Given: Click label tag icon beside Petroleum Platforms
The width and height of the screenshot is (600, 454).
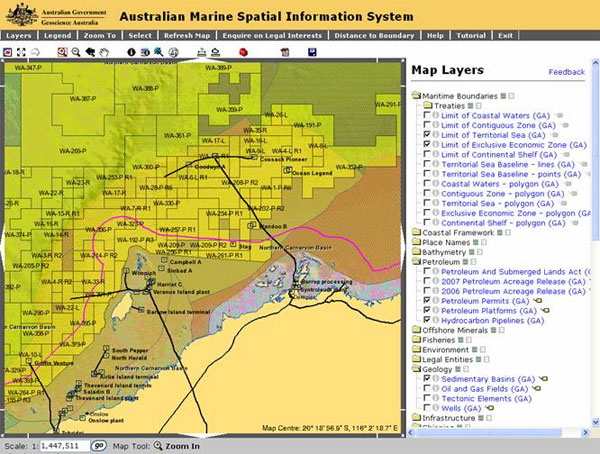Looking at the screenshot, I should click(545, 310).
